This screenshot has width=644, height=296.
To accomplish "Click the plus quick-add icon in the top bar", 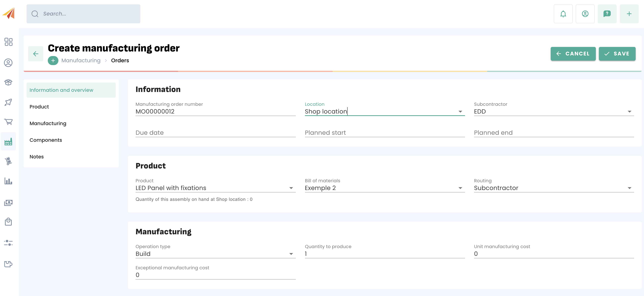I will [629, 14].
